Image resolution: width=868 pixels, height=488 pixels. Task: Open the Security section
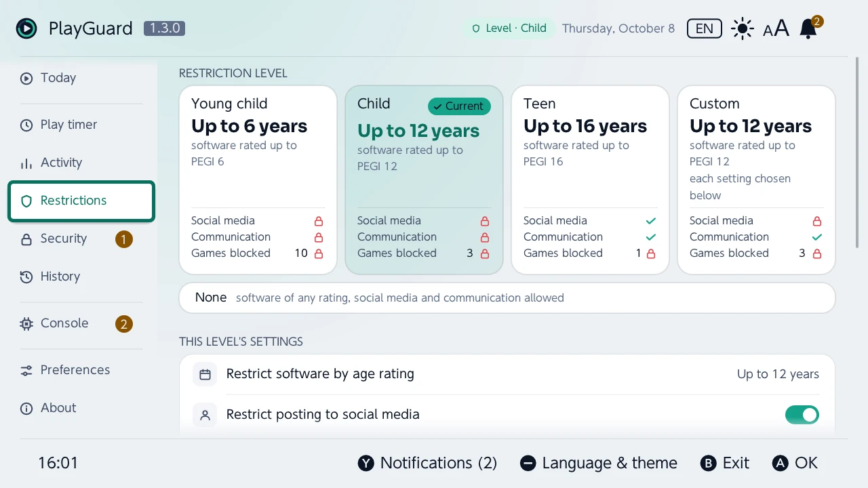pyautogui.click(x=81, y=239)
